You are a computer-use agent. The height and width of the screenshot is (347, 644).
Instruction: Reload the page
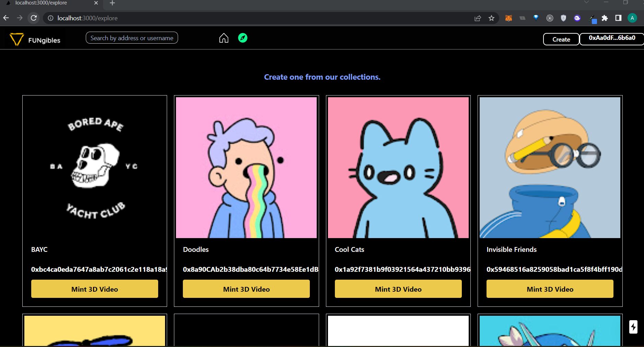coord(34,18)
